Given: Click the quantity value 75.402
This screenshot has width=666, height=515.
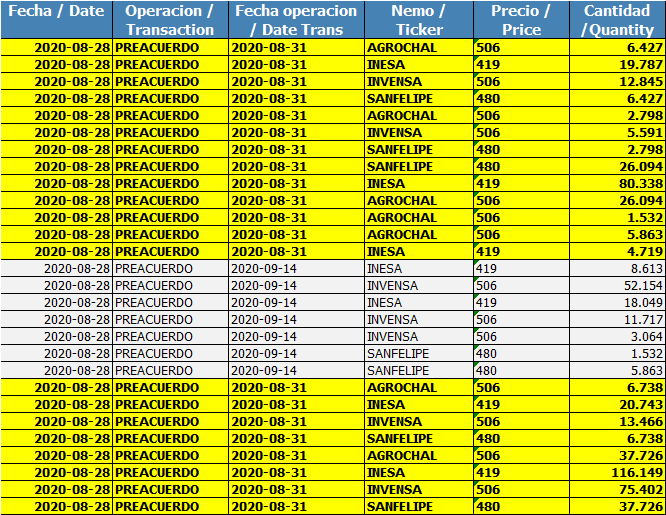Looking at the screenshot, I should [618, 490].
